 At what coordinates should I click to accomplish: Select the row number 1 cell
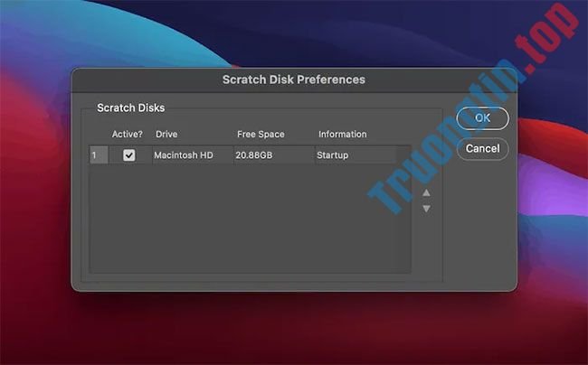click(x=94, y=155)
